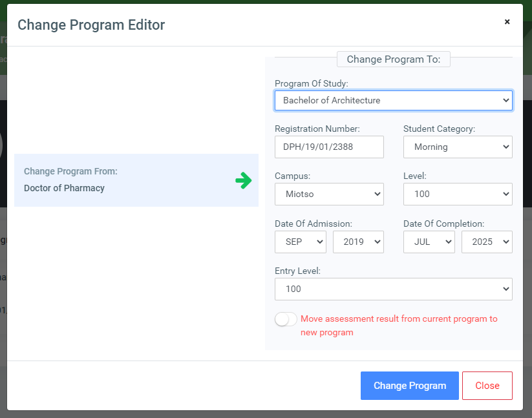Click the Change Program From panel

pos(136,180)
